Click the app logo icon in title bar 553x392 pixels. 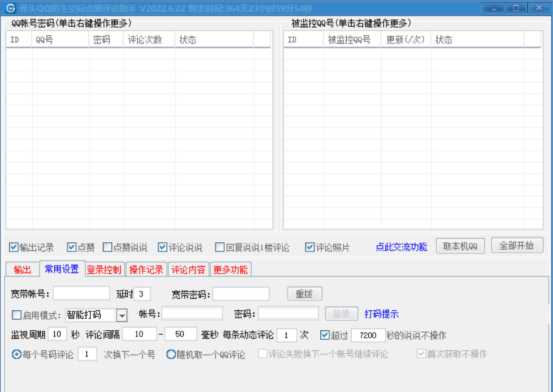click(10, 8)
